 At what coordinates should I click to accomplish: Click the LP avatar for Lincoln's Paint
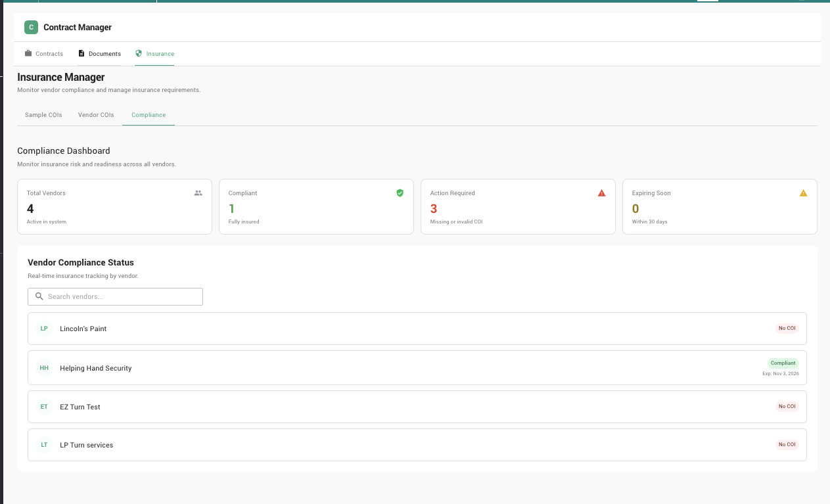(x=44, y=329)
